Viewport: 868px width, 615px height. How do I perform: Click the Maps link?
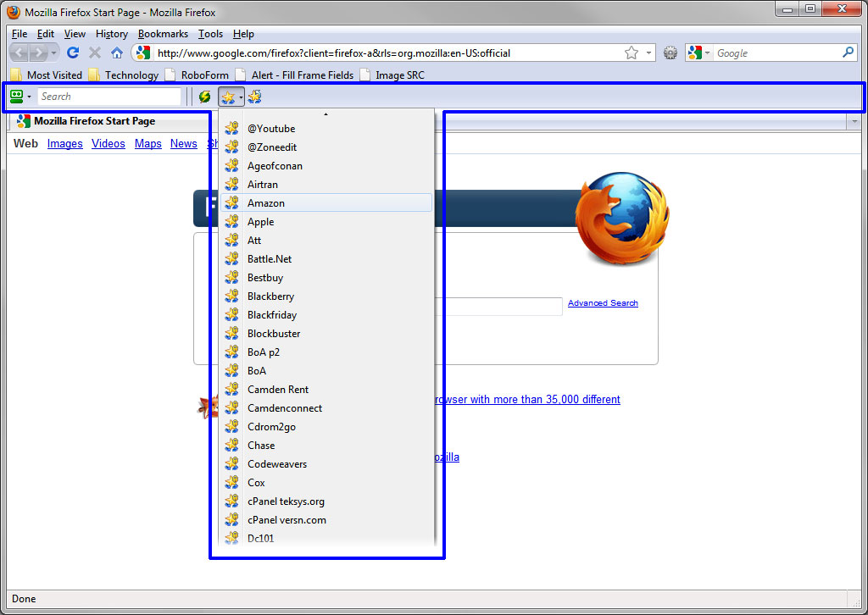(x=147, y=144)
